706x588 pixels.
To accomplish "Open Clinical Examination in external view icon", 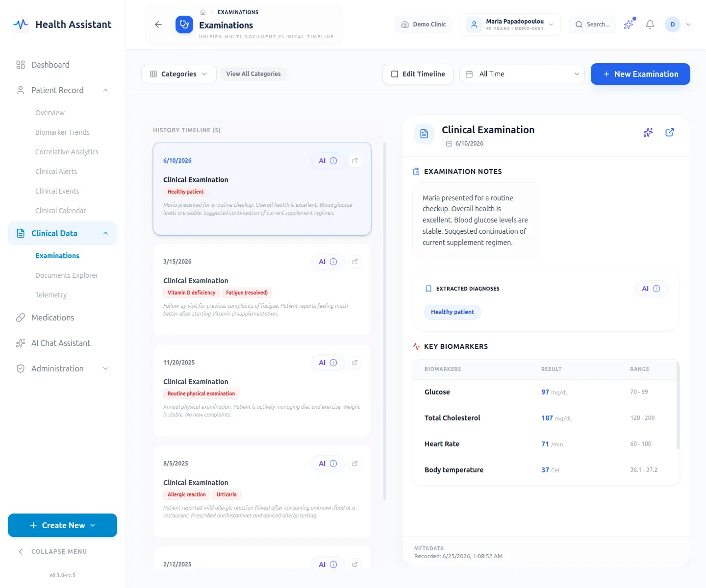I will (x=669, y=132).
